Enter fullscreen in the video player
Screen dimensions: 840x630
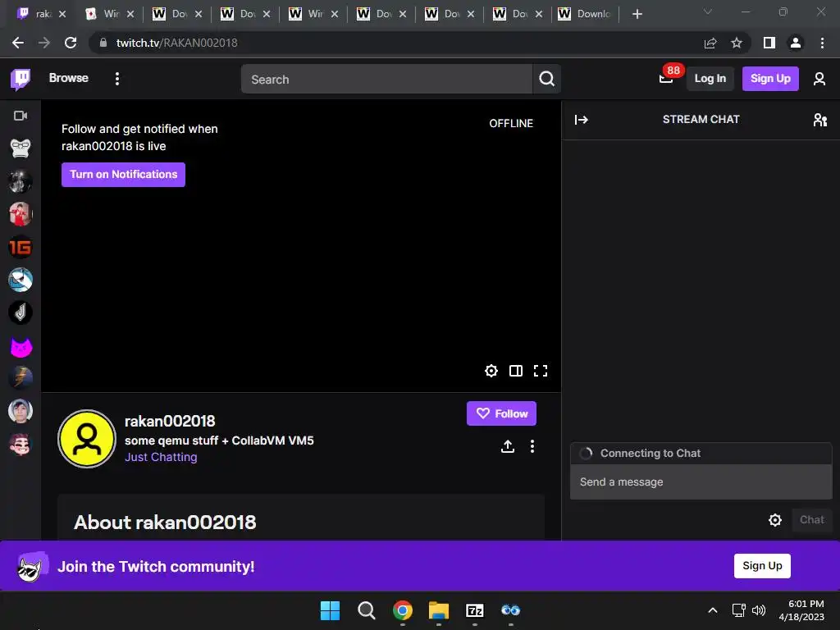click(541, 371)
